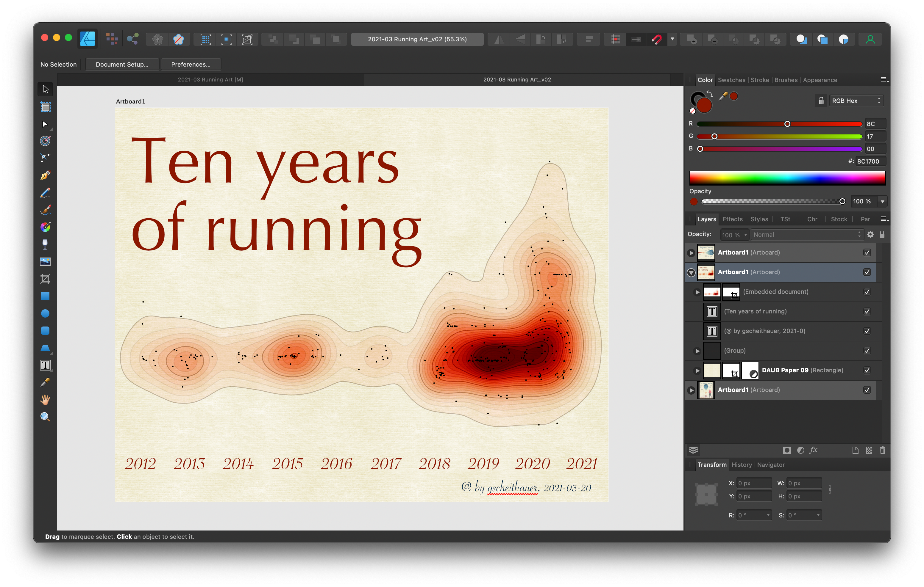Image resolution: width=924 pixels, height=587 pixels.
Task: Open the History panel tab
Action: tap(741, 465)
